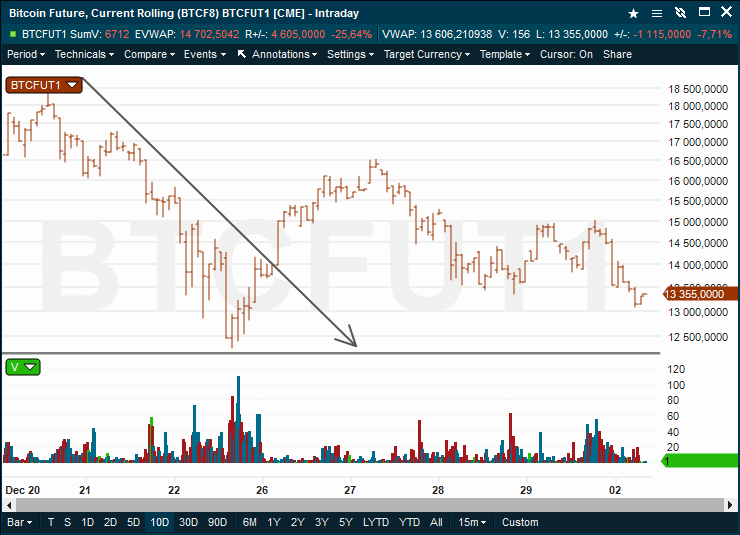Image resolution: width=740 pixels, height=535 pixels.
Task: Click the scrollbar right arrow
Action: [x=730, y=505]
